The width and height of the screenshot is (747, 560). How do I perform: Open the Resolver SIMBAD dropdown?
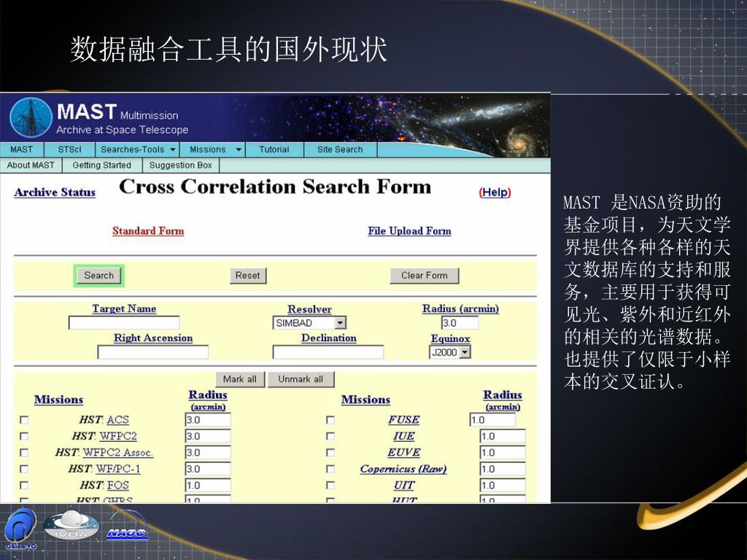click(309, 323)
